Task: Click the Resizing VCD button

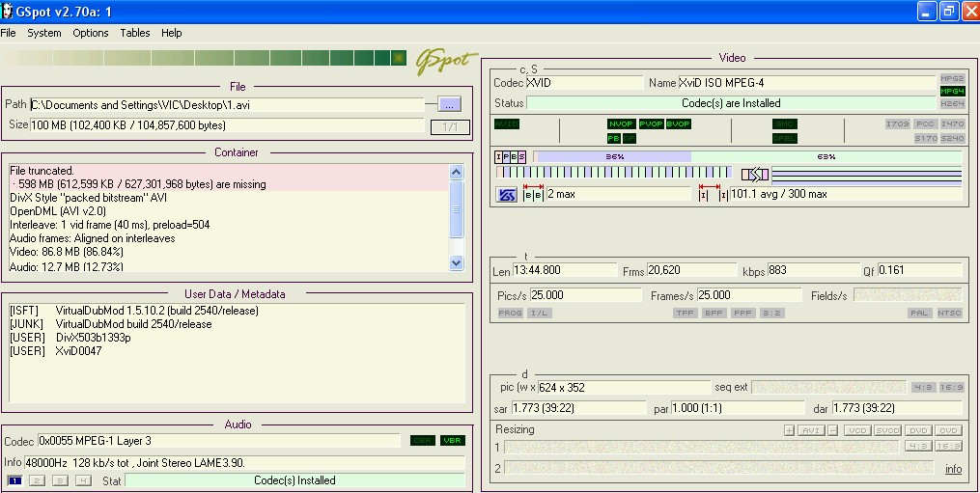Action: tap(856, 430)
